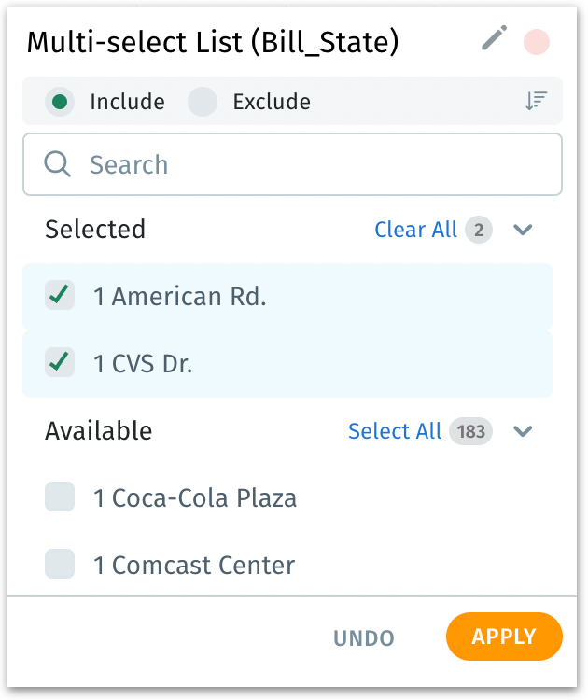This screenshot has height=700, width=588.
Task: Click the selected count badge showing 2
Action: [x=479, y=230]
